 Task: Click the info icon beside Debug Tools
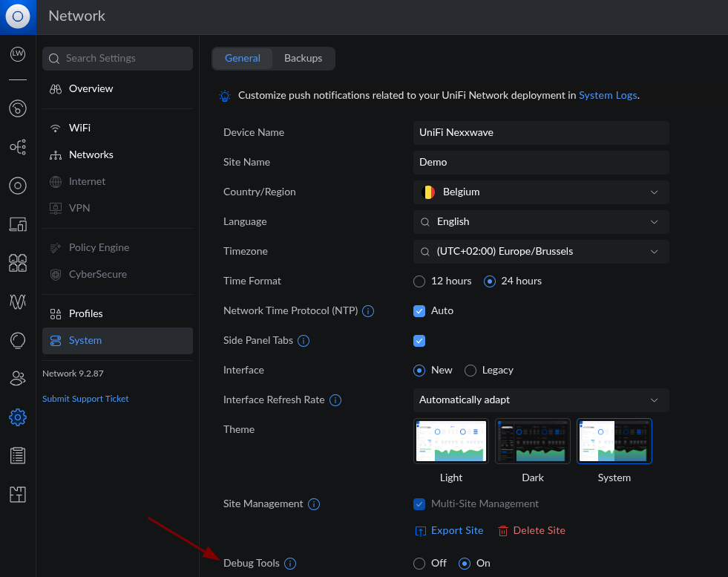(x=290, y=564)
